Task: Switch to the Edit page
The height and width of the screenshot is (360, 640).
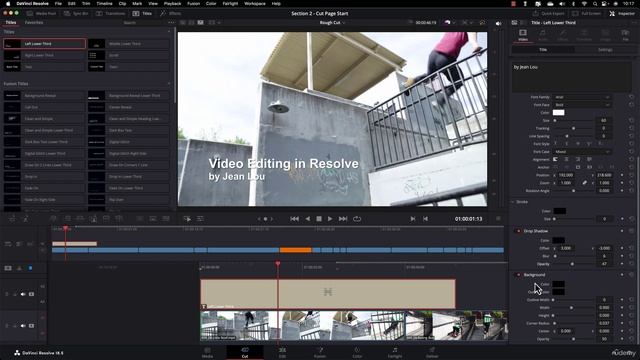Action: [282, 352]
